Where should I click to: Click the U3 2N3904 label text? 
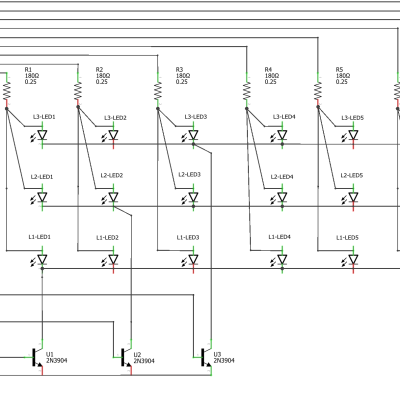(x=224, y=357)
